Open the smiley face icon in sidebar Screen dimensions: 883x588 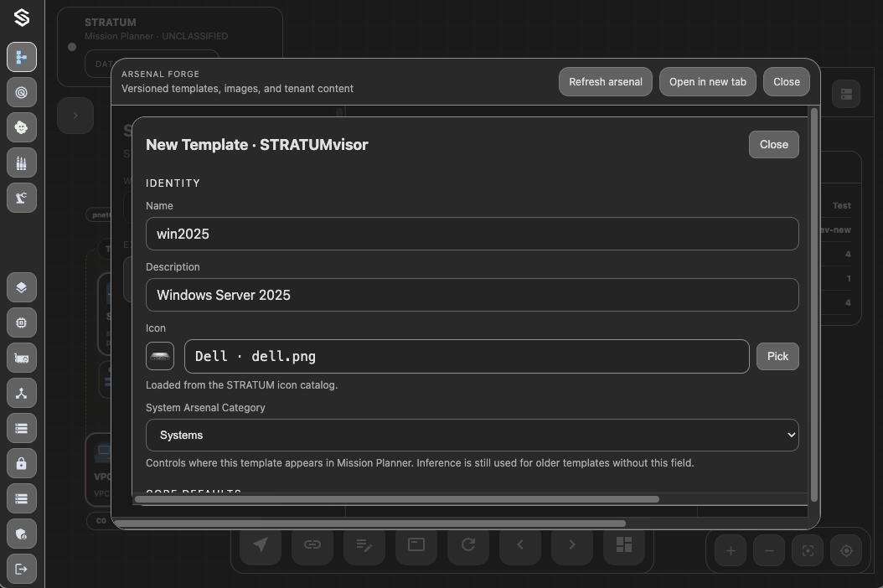click(x=22, y=127)
